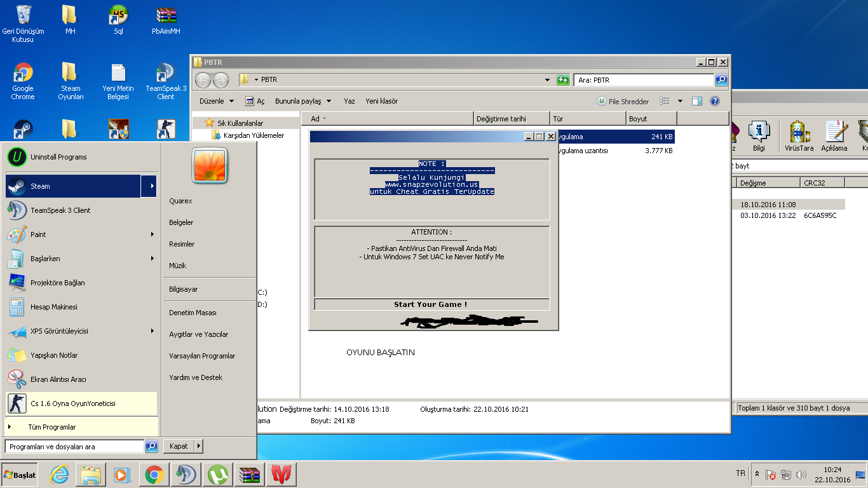Screen dimensions: 868x488
Task: Expand the XPS Görüntüleyicisi jump list arrow
Action: click(x=152, y=331)
